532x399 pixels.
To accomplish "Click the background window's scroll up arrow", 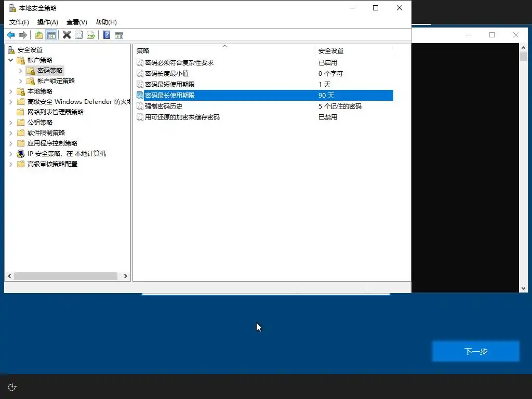I will (x=523, y=48).
